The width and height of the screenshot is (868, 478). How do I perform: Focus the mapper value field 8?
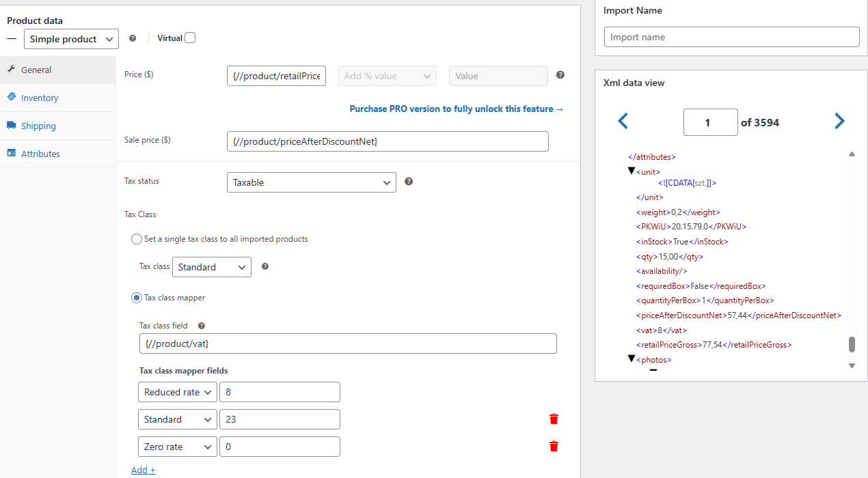(280, 392)
